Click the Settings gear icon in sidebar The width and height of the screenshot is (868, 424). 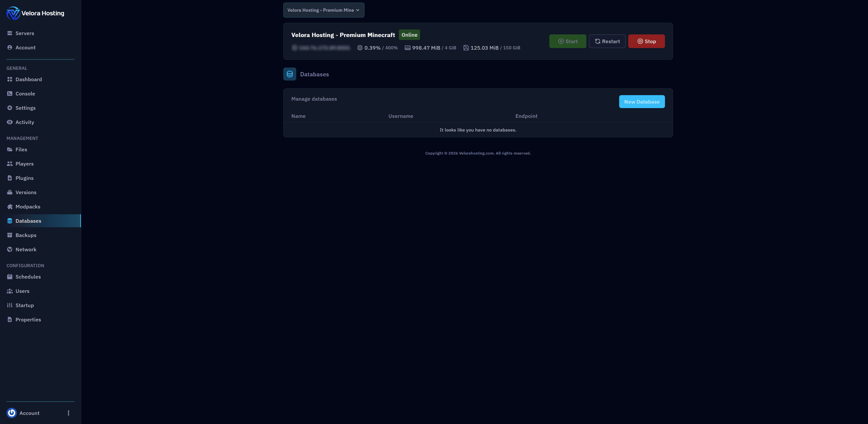pyautogui.click(x=10, y=108)
